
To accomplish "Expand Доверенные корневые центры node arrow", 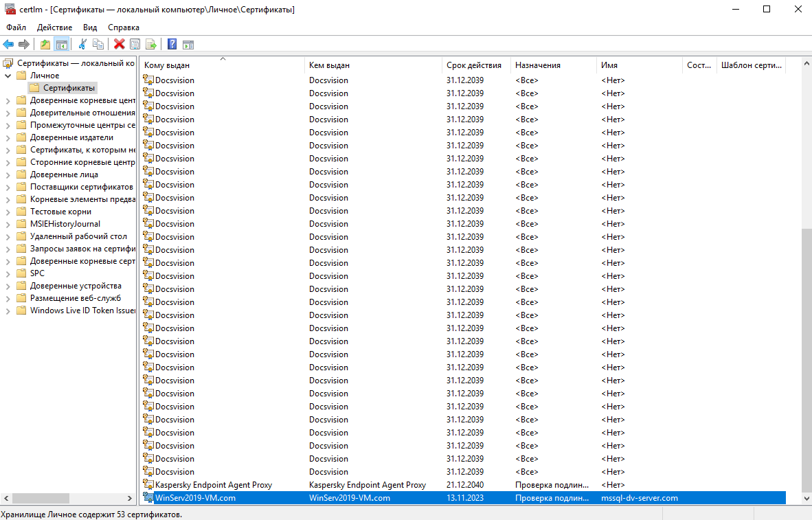I will tap(8, 100).
